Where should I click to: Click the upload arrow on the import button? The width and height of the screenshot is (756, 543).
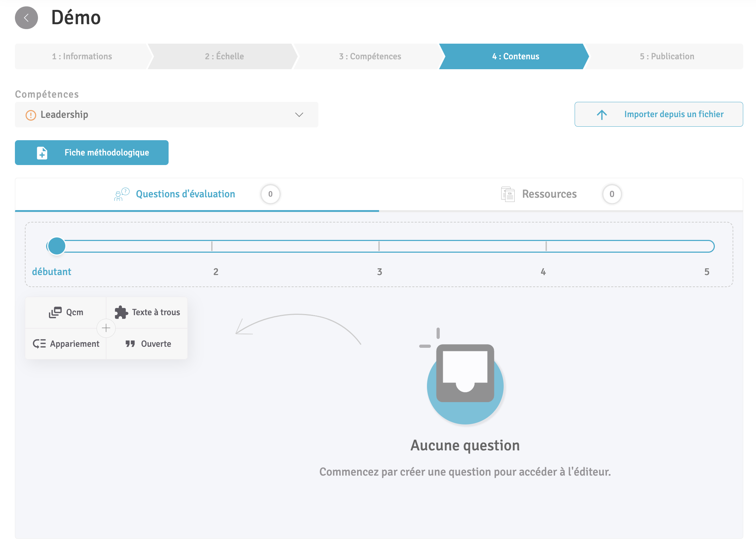tap(602, 115)
